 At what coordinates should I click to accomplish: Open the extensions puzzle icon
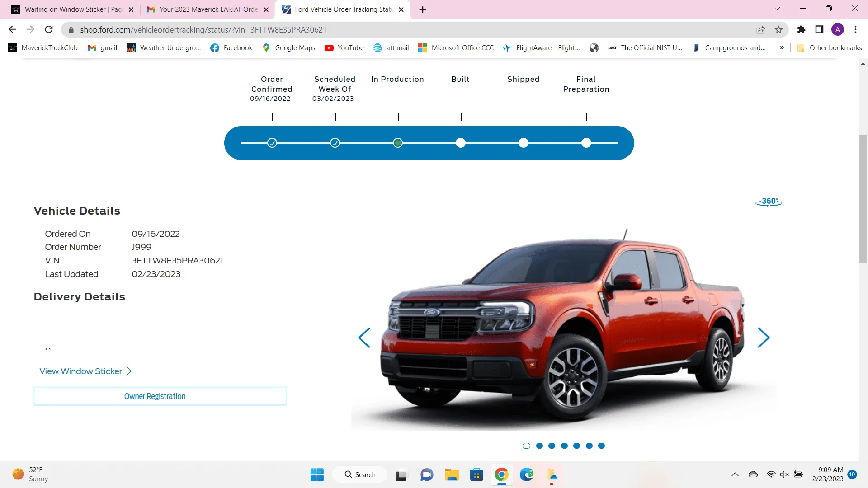pos(801,30)
